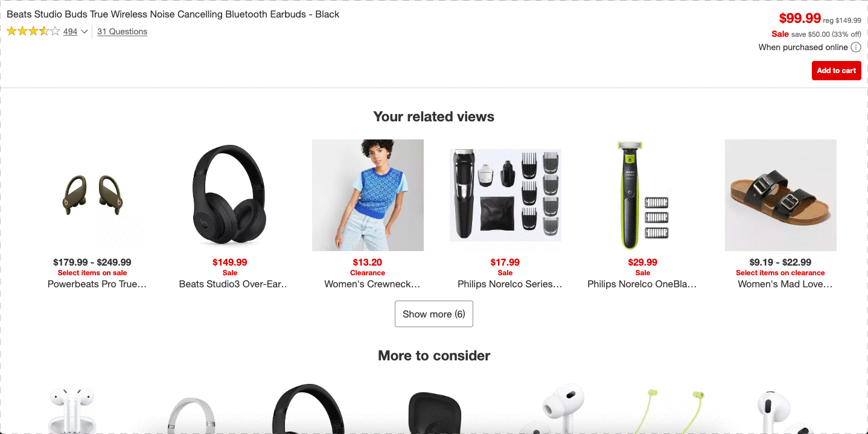This screenshot has height=434, width=868.
Task: Open the 494 reviews link
Action: (70, 31)
